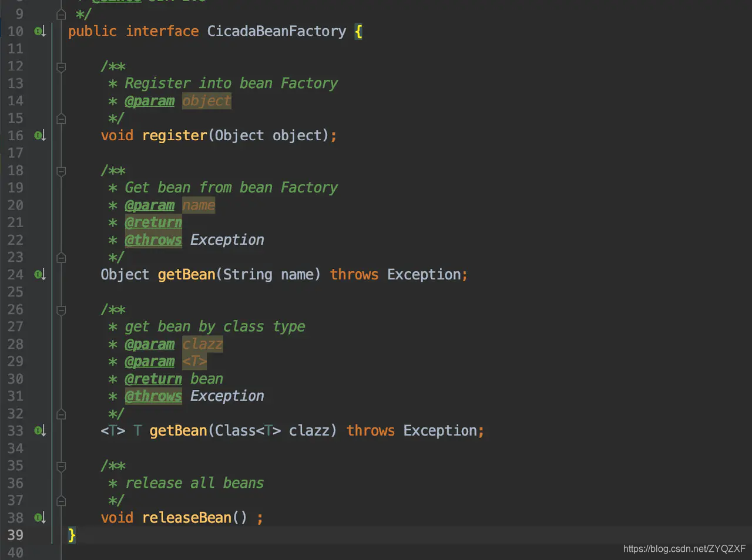Click line number 11 in the gutter
This screenshot has width=752, height=560.
15,49
